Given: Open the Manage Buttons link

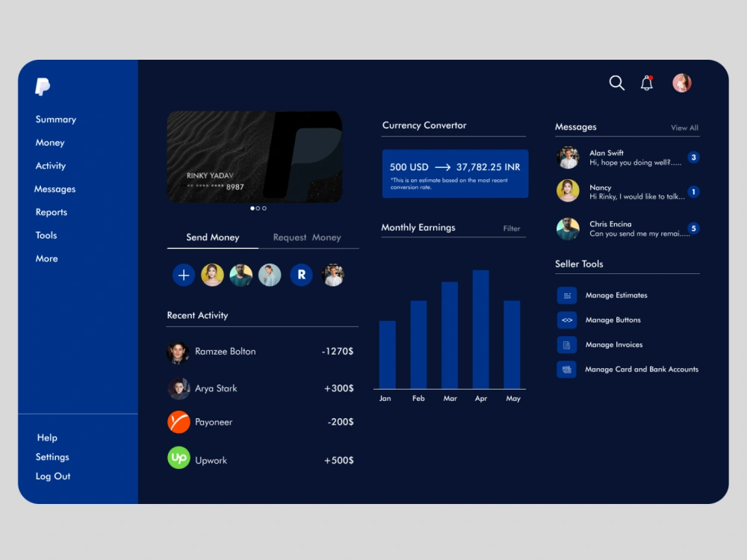Looking at the screenshot, I should [x=613, y=320].
